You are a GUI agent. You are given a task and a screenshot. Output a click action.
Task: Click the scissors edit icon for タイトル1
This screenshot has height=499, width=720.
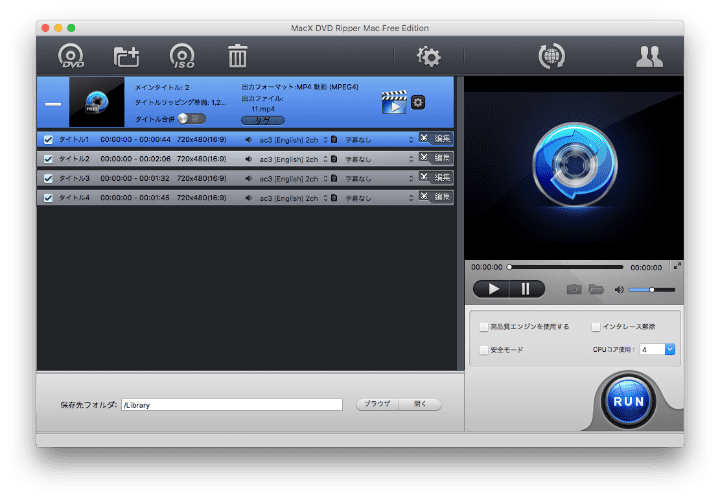tap(424, 138)
